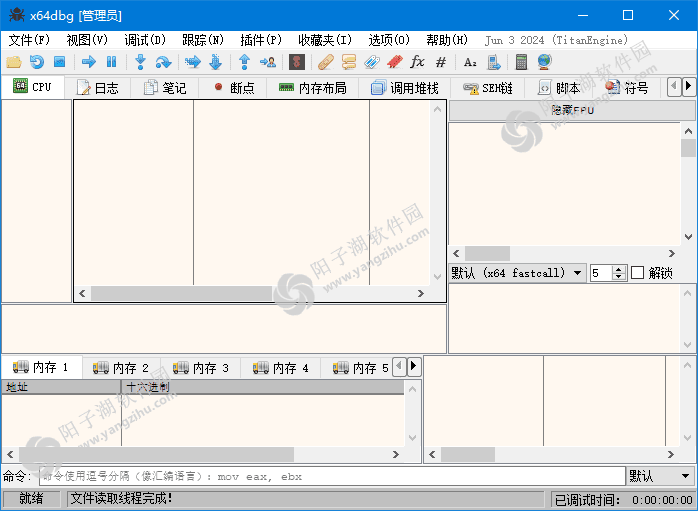Click the blue Close/stop debugging icon
698x511 pixels.
pos(60,62)
